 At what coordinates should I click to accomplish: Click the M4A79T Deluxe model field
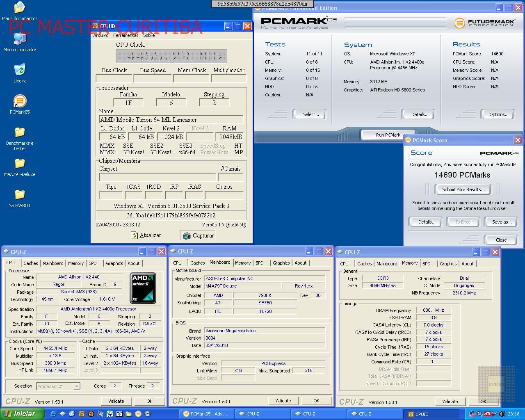242,286
